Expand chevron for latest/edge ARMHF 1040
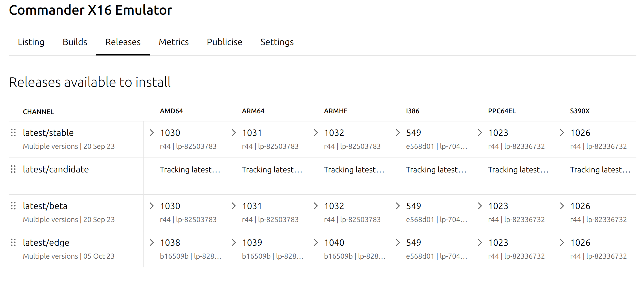 pos(316,243)
